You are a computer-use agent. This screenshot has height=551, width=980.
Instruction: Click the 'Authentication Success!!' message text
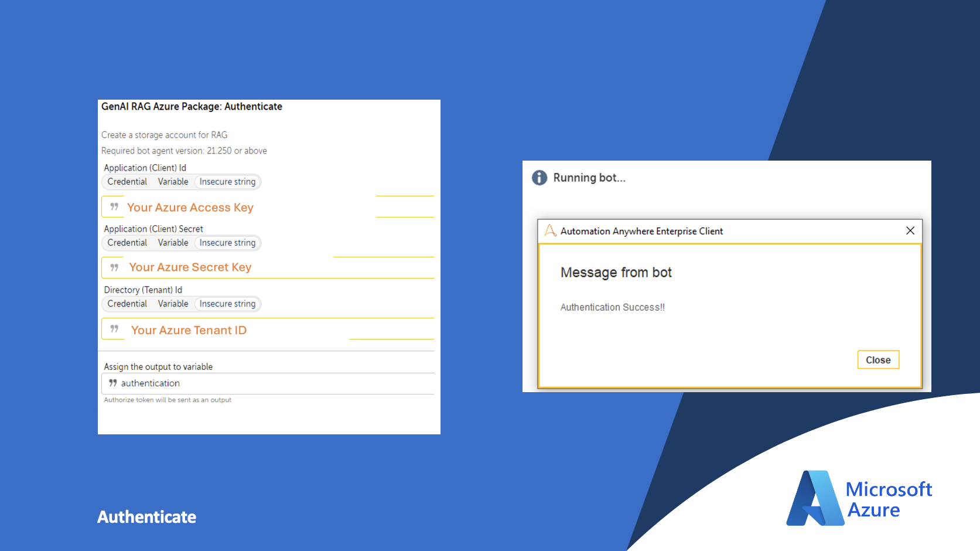coord(612,307)
